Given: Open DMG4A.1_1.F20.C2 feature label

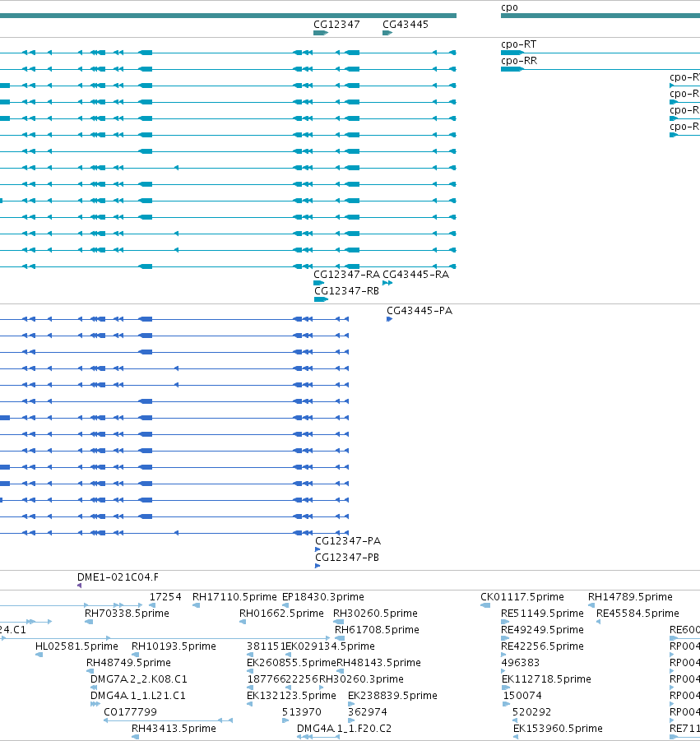Looking at the screenshot, I should point(344,729).
